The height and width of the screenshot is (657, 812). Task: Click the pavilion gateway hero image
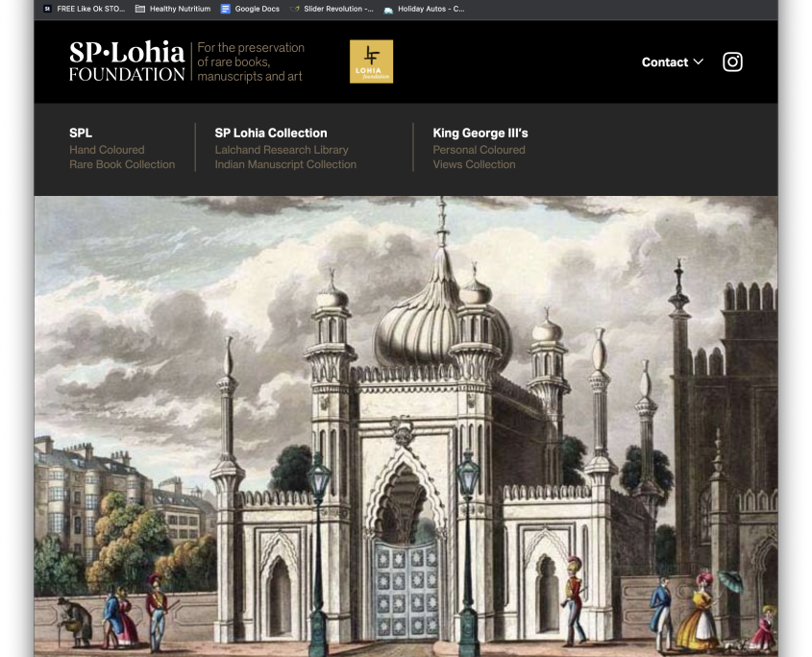click(406, 426)
